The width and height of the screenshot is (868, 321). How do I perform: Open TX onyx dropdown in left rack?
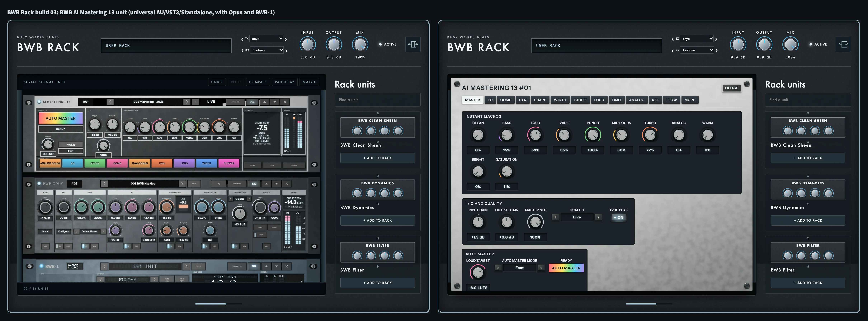click(x=266, y=39)
